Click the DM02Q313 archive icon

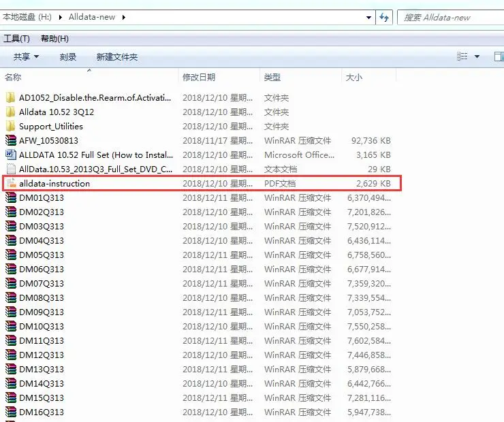pyautogui.click(x=11, y=212)
